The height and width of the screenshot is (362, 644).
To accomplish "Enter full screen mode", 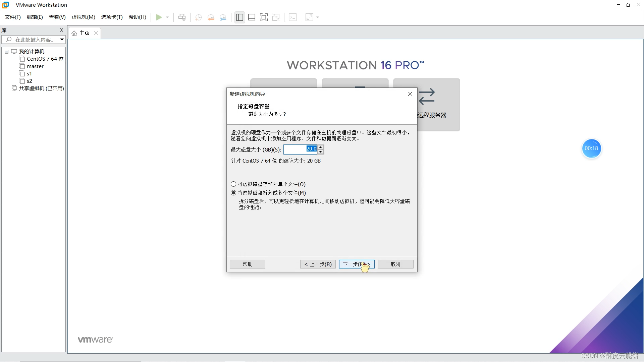I will (264, 17).
